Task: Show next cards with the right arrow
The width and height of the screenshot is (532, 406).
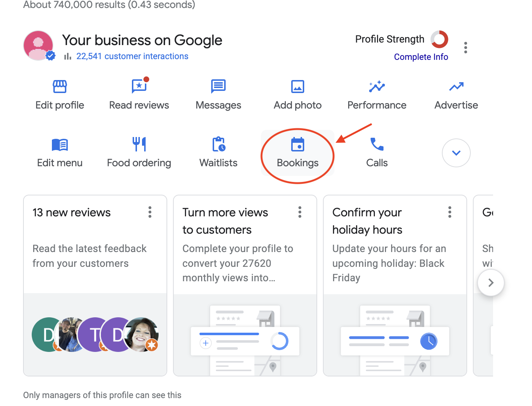Action: point(491,283)
